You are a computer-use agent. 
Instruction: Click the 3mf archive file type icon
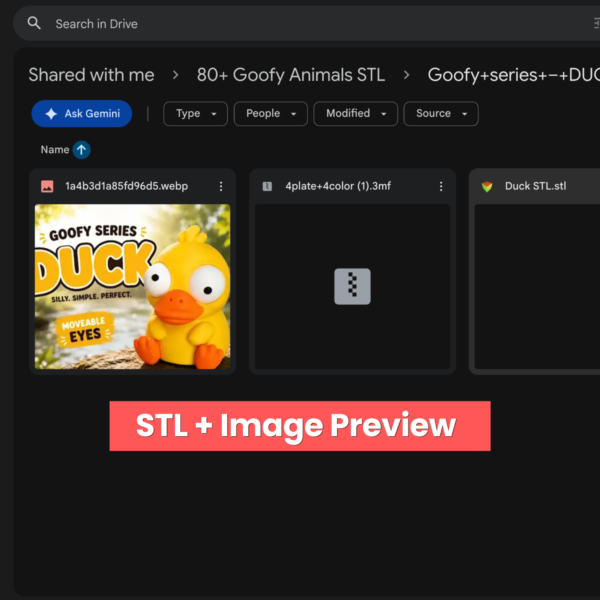point(267,186)
